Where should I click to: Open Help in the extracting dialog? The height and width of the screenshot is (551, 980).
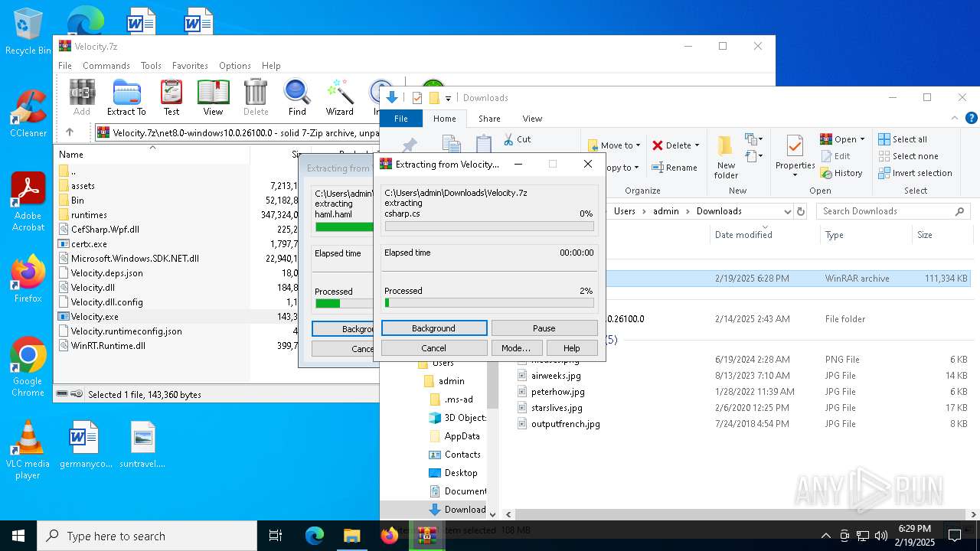click(572, 348)
